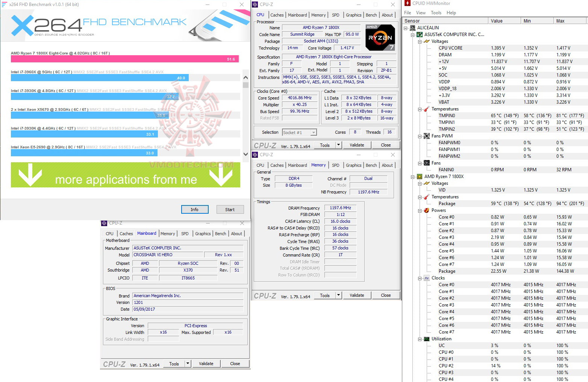Click Close in the Timings CPU-Z window
This screenshot has width=588, height=382.
tap(386, 295)
